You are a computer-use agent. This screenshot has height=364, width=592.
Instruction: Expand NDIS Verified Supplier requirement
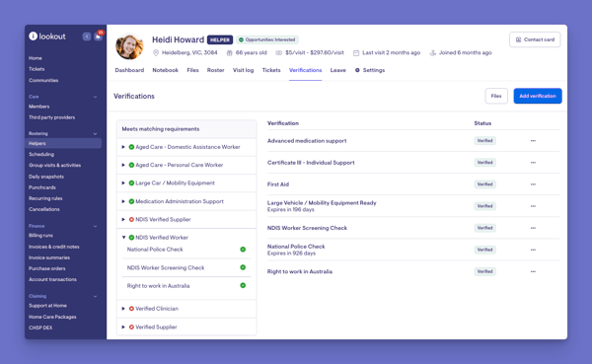(123, 219)
